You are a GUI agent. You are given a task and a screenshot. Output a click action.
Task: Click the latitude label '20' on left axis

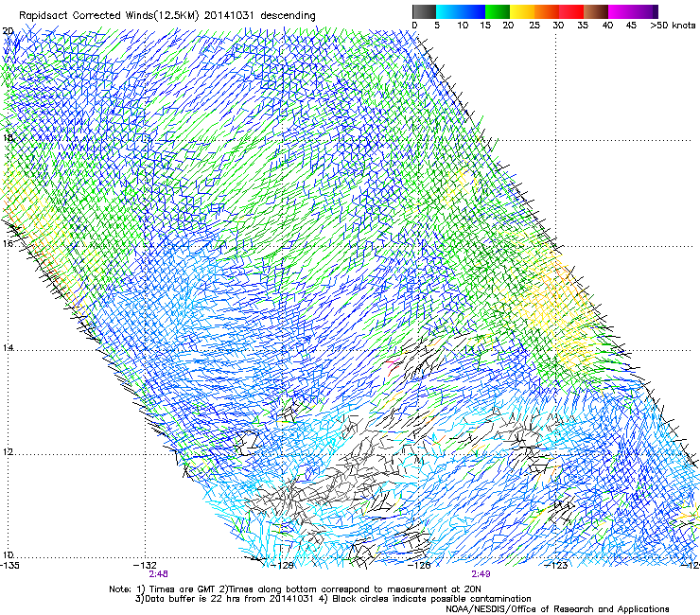tap(8, 31)
